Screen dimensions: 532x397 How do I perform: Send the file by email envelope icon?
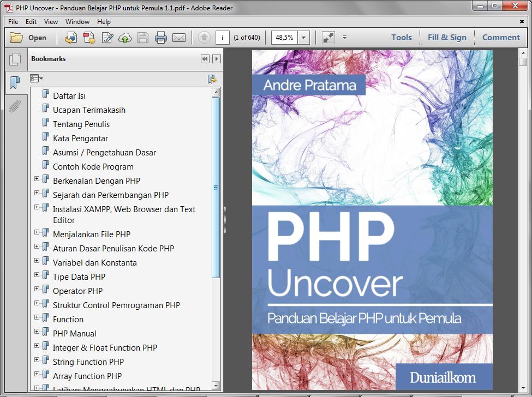coord(179,38)
